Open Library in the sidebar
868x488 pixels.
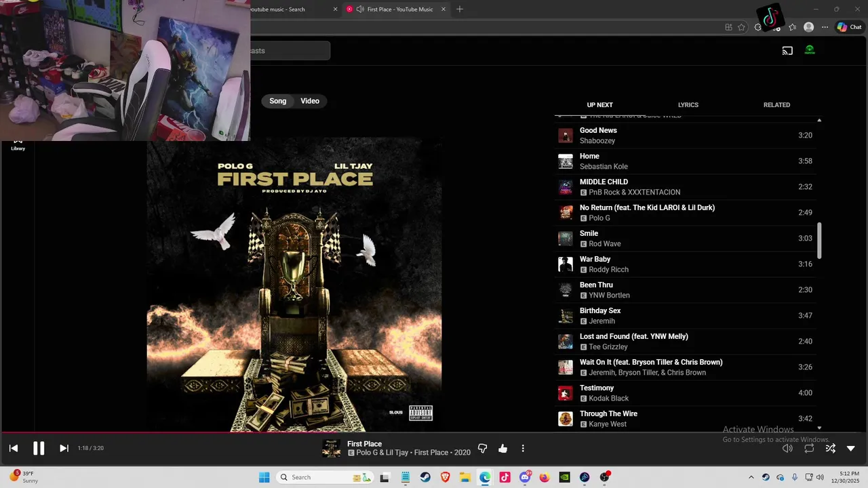pyautogui.click(x=18, y=145)
